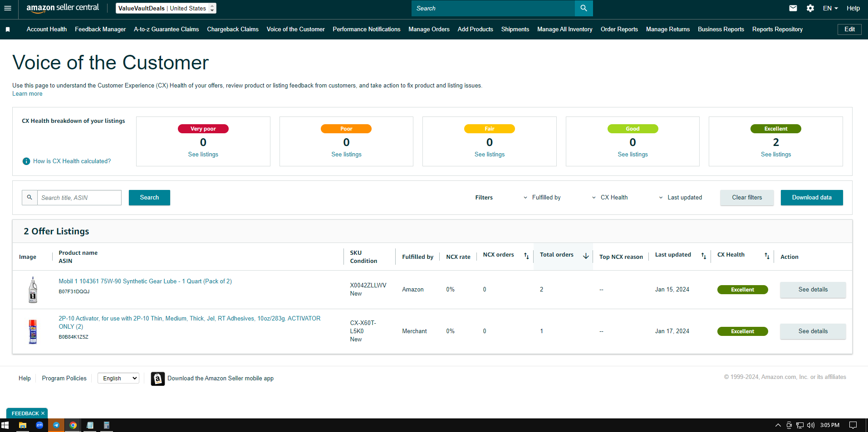Open Manage All Inventory
Image resolution: width=868 pixels, height=432 pixels.
point(565,29)
